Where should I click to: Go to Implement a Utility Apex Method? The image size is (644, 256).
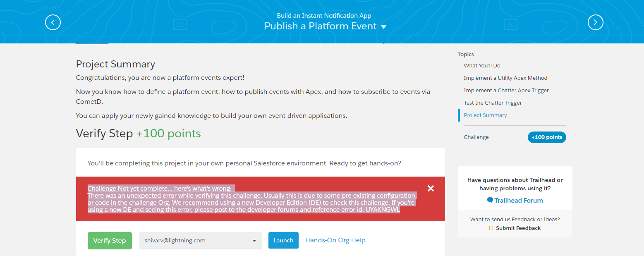pos(505,78)
